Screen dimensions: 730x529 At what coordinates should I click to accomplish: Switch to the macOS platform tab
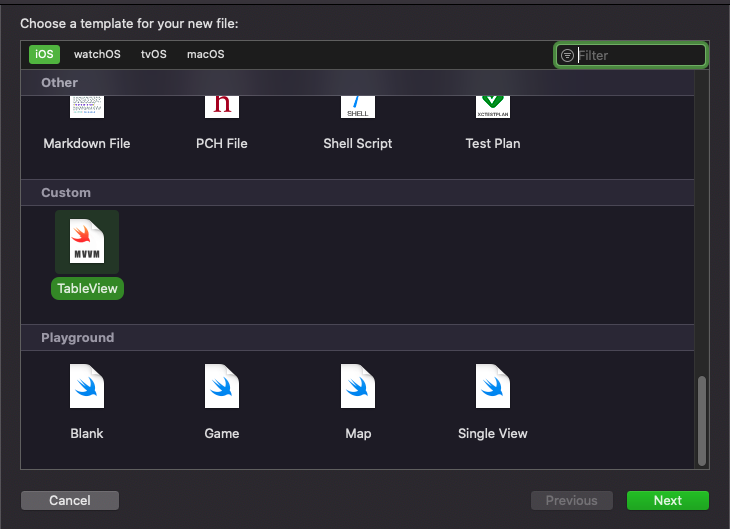(205, 54)
